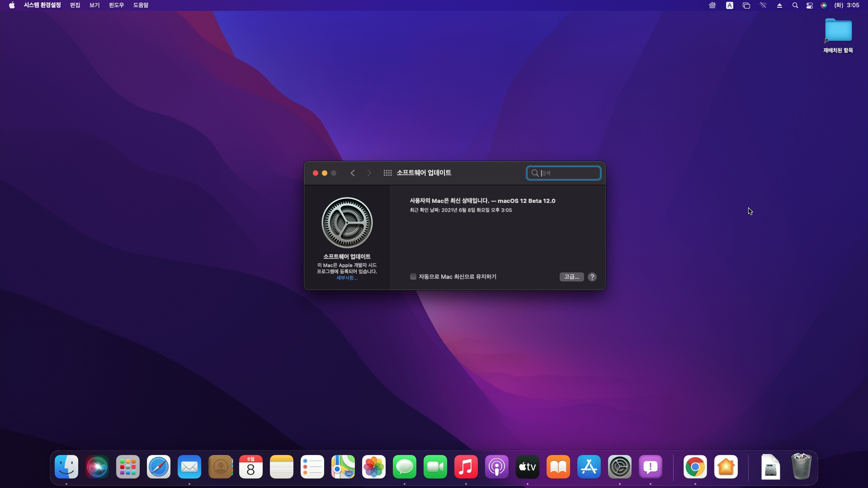Open Google Chrome from the dock
This screenshot has width=868, height=488.
click(x=695, y=467)
